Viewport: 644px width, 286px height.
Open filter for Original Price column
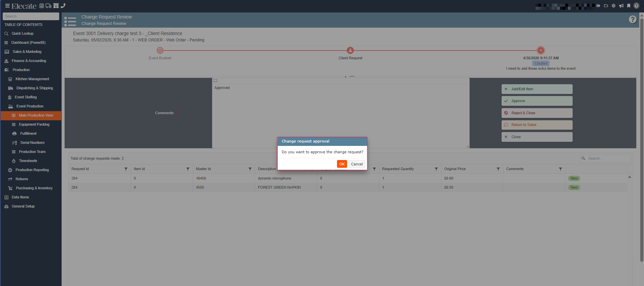click(x=498, y=169)
